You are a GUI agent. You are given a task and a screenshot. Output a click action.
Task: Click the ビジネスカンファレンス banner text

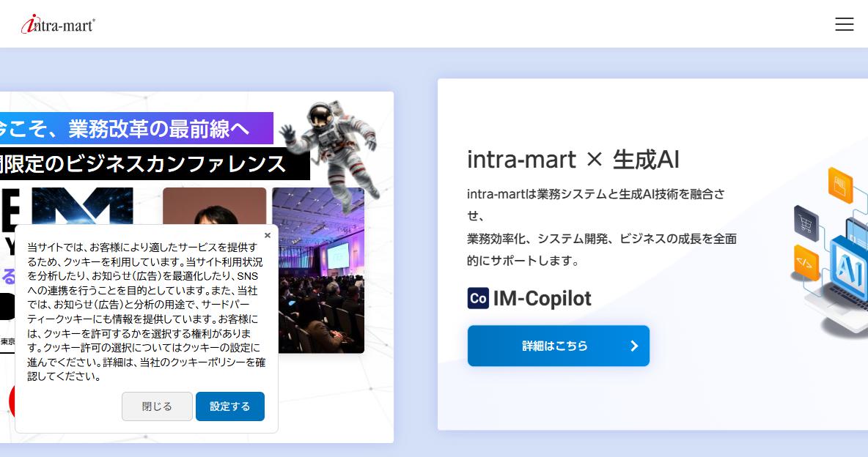click(154, 164)
